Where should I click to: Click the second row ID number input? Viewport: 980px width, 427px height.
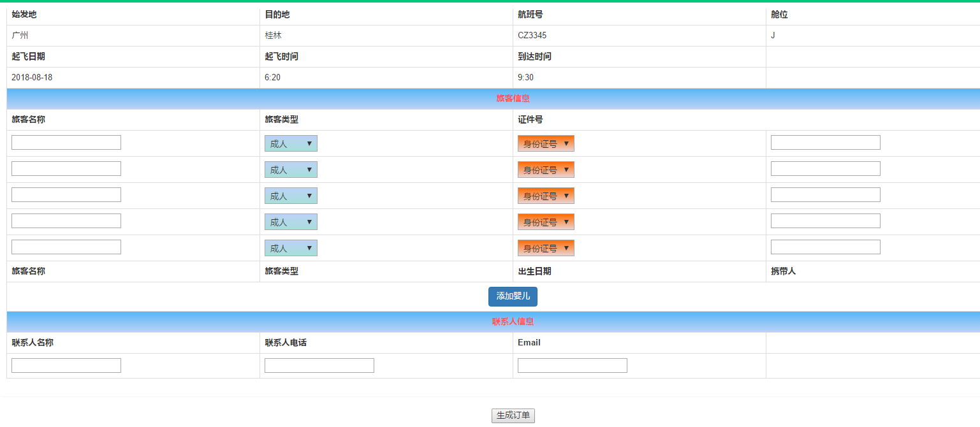tap(826, 168)
